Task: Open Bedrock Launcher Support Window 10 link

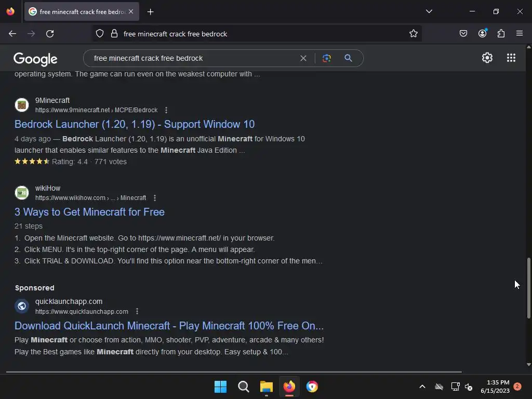Action: [135, 124]
